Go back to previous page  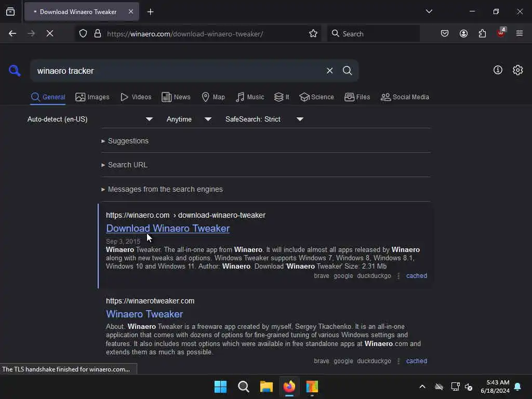pyautogui.click(x=12, y=34)
